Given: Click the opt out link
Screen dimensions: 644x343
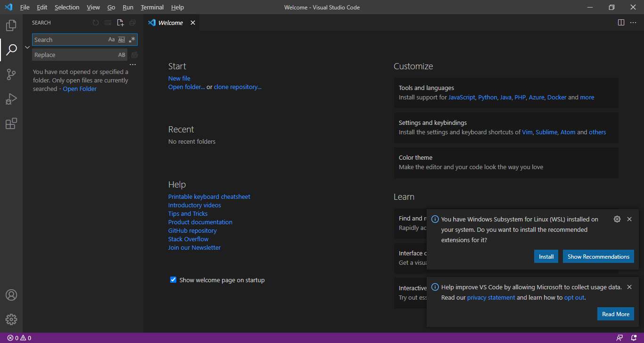Looking at the screenshot, I should (574, 297).
